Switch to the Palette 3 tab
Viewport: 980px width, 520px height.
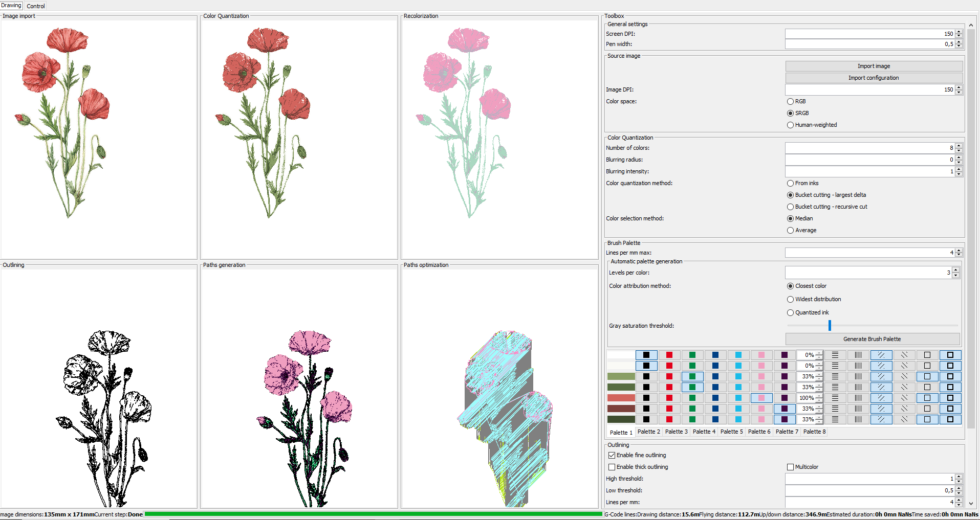[x=676, y=432]
